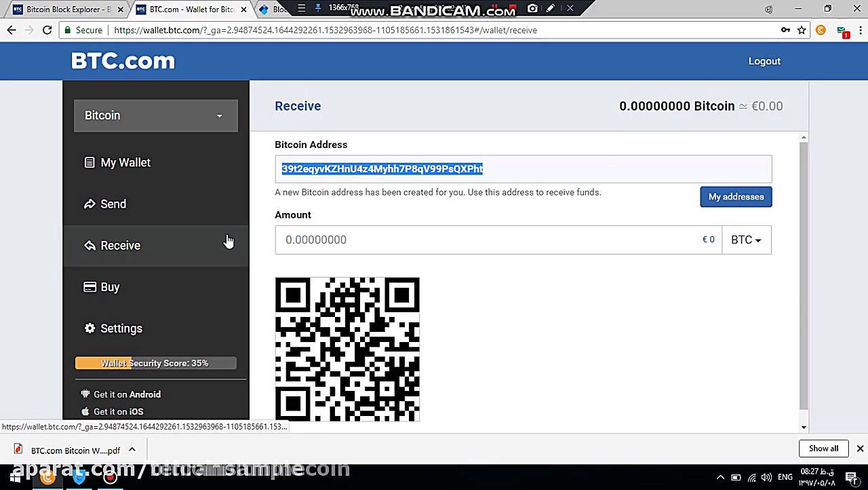This screenshot has height=490, width=868.
Task: Click Show all downloads
Action: click(x=823, y=449)
